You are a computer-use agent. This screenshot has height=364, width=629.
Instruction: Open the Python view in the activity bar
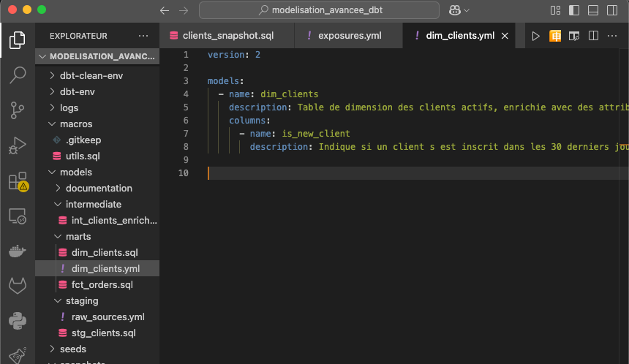click(x=18, y=321)
